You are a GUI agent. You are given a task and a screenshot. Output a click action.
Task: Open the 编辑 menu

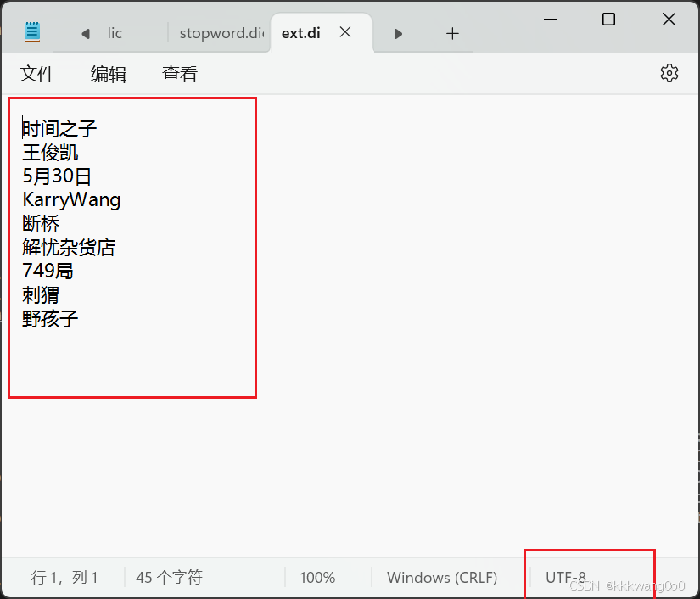point(109,74)
